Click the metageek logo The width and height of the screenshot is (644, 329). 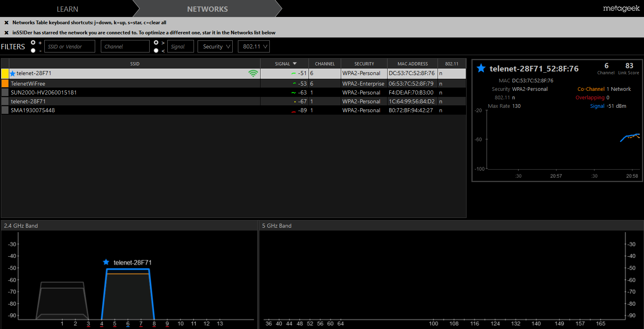coord(621,8)
